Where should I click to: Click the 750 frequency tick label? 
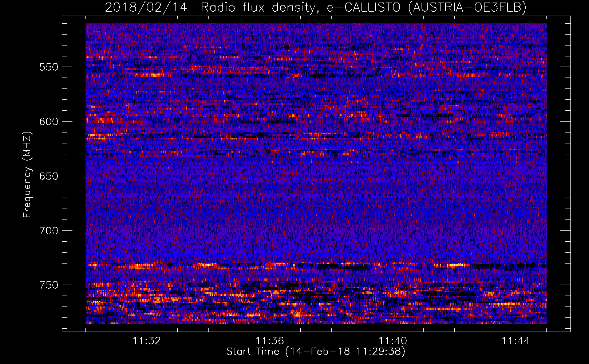click(x=49, y=285)
